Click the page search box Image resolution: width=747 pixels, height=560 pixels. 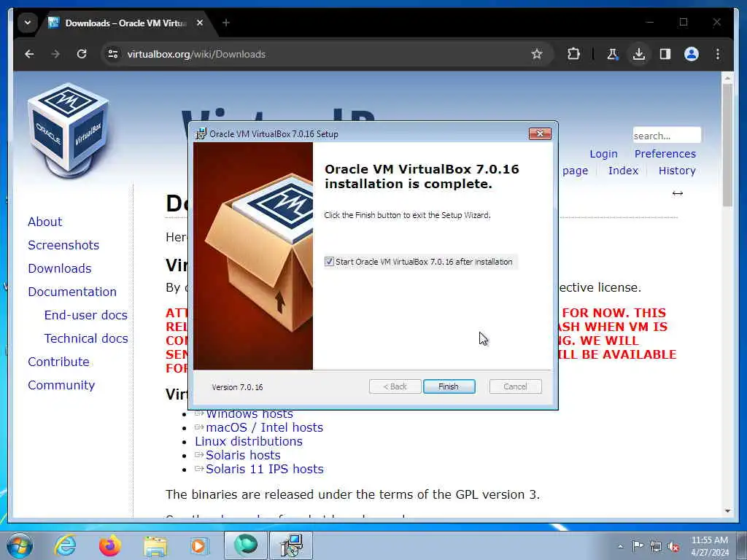tap(667, 135)
